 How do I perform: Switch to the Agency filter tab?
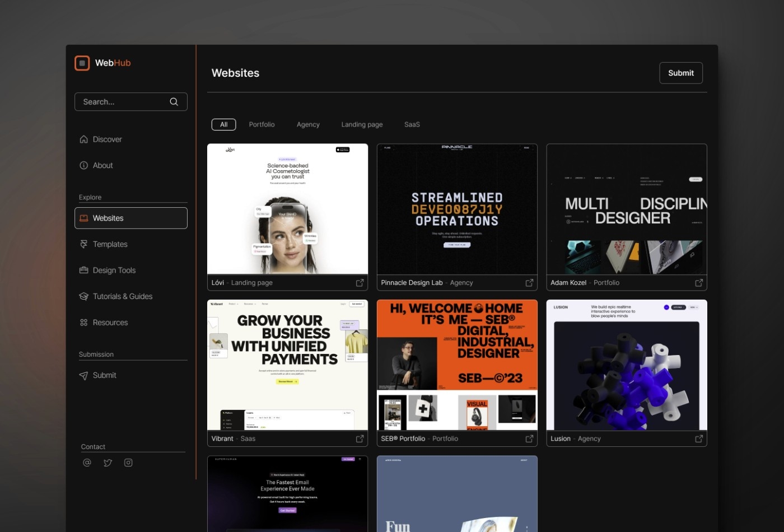coord(308,124)
